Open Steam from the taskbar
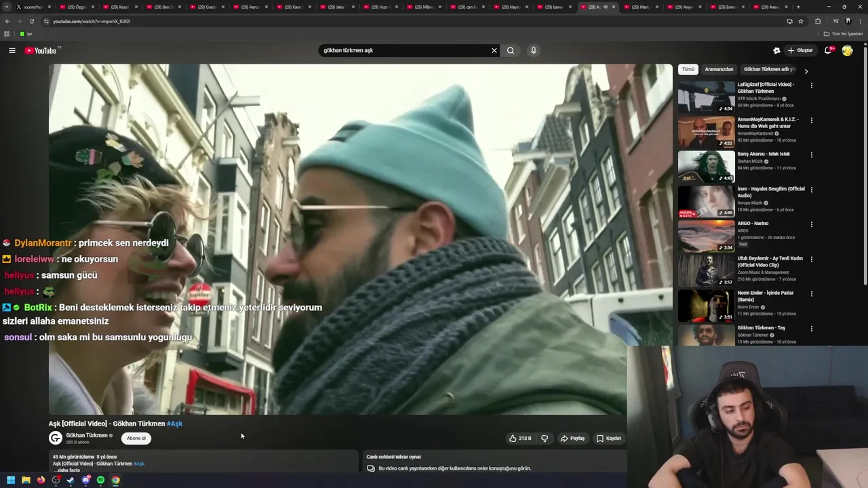This screenshot has height=488, width=868. pyautogui.click(x=71, y=480)
